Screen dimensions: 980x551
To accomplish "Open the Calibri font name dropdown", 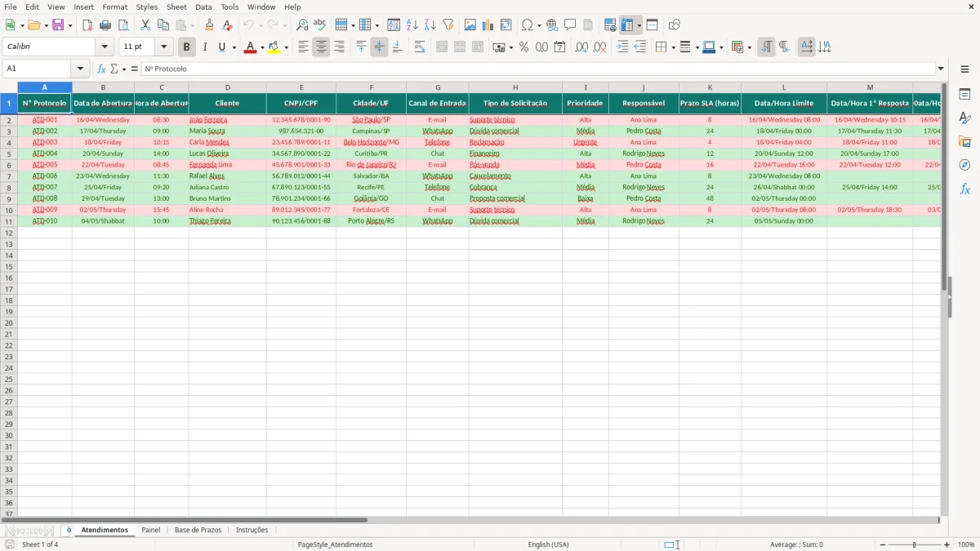I will 105,47.
